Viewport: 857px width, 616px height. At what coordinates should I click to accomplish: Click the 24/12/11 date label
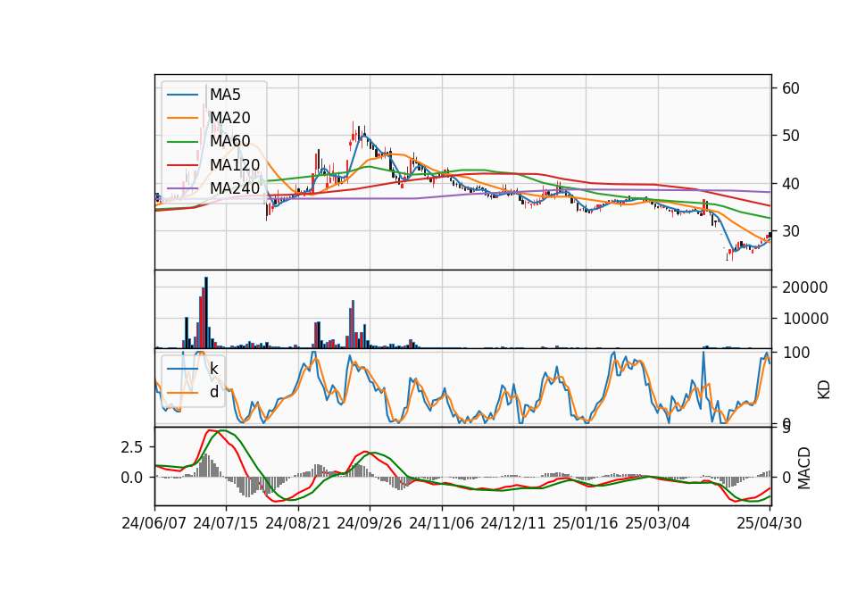(x=512, y=523)
